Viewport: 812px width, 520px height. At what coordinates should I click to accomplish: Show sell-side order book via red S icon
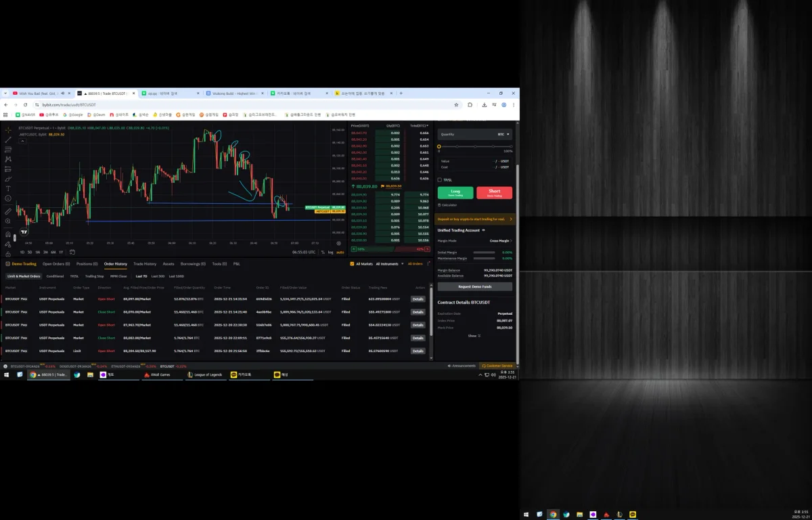click(427, 249)
